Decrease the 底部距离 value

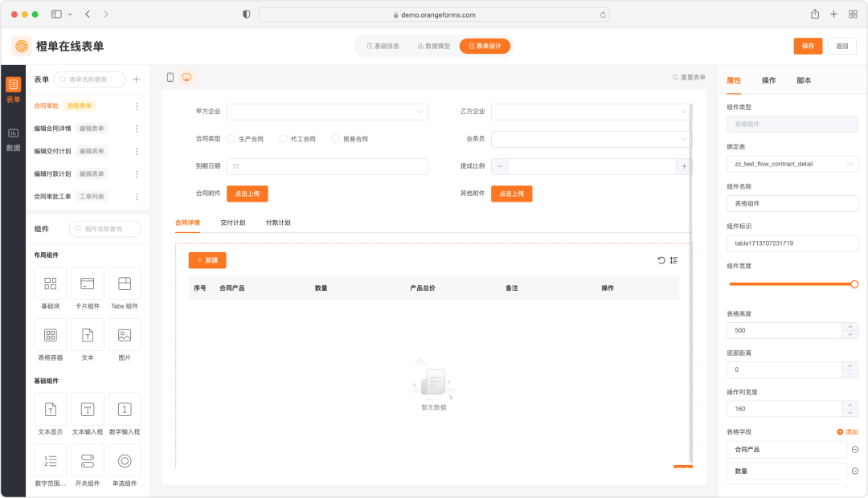click(x=850, y=373)
